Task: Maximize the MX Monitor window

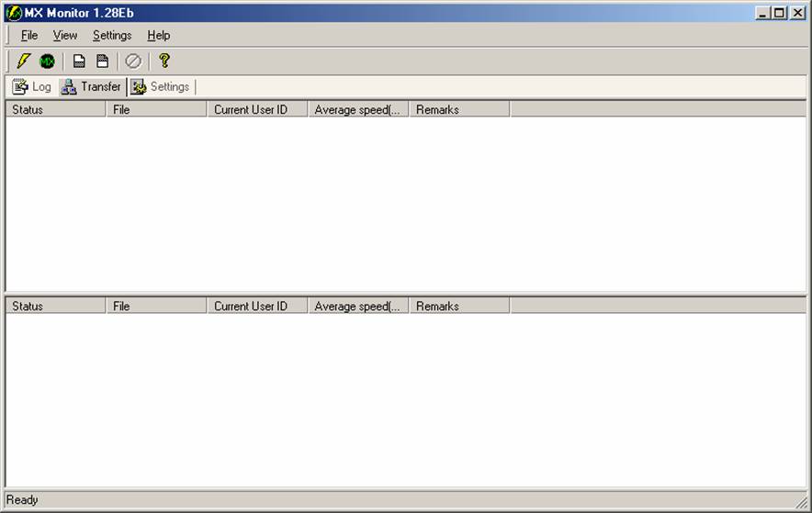Action: [780, 13]
